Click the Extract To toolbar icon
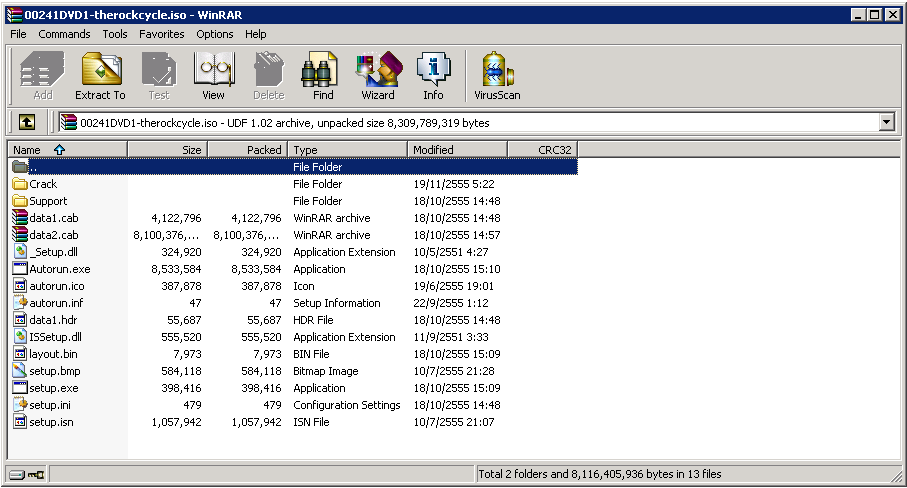The height and width of the screenshot is (488, 907). click(x=101, y=69)
